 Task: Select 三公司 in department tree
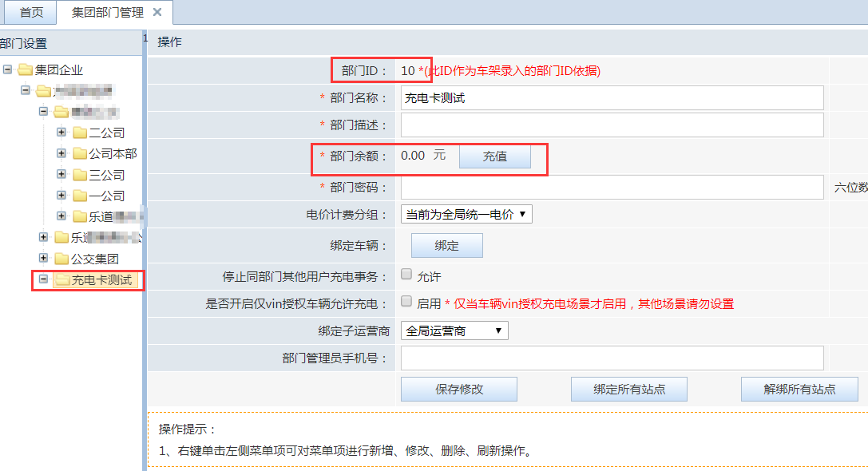[107, 175]
